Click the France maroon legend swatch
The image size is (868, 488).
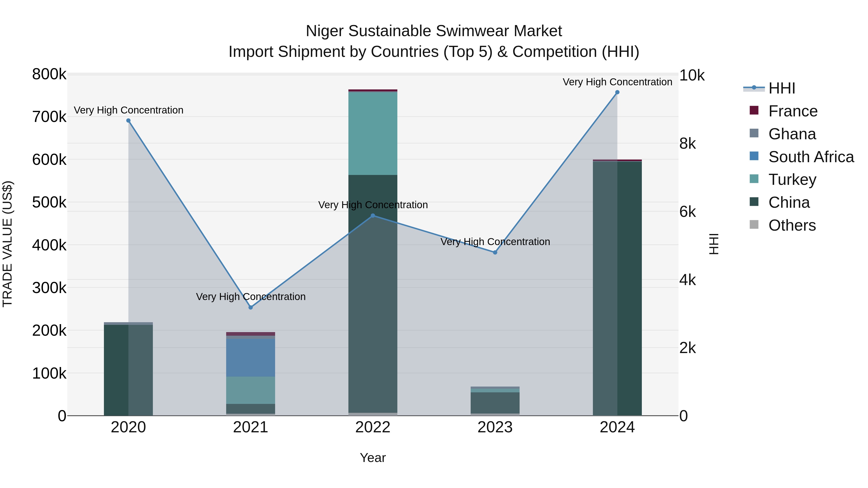coord(754,110)
